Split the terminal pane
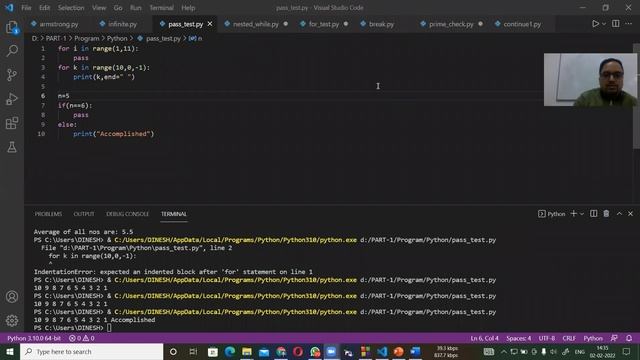Viewport: 640px width, 360px height. click(593, 213)
